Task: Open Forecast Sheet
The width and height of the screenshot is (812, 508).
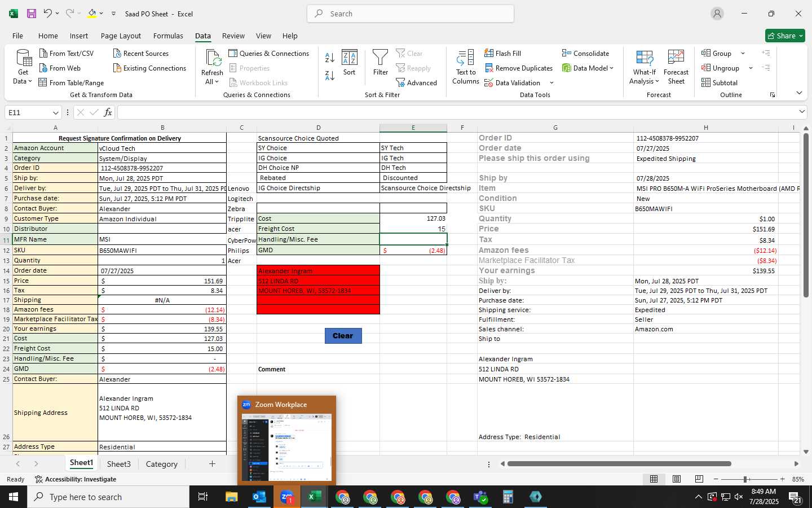Action: [676, 67]
